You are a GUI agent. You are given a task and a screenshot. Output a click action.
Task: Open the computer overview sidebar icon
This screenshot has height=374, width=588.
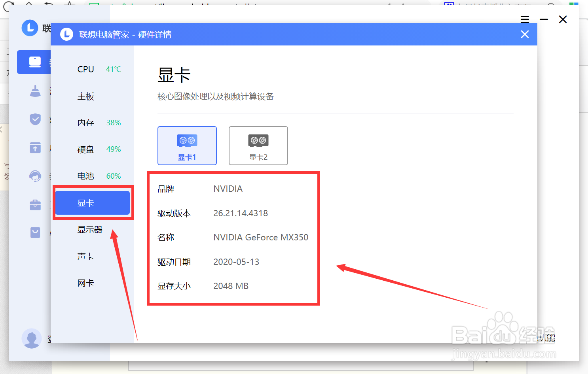point(35,62)
